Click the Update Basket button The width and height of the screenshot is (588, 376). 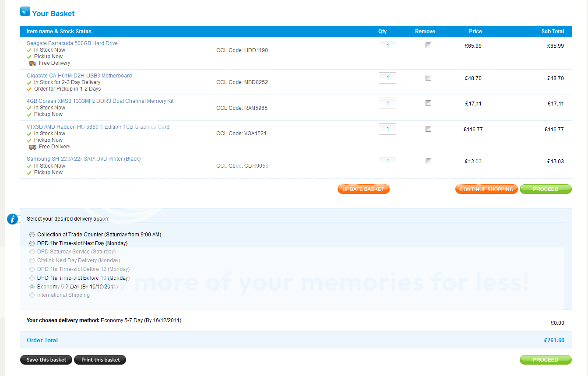pos(363,189)
